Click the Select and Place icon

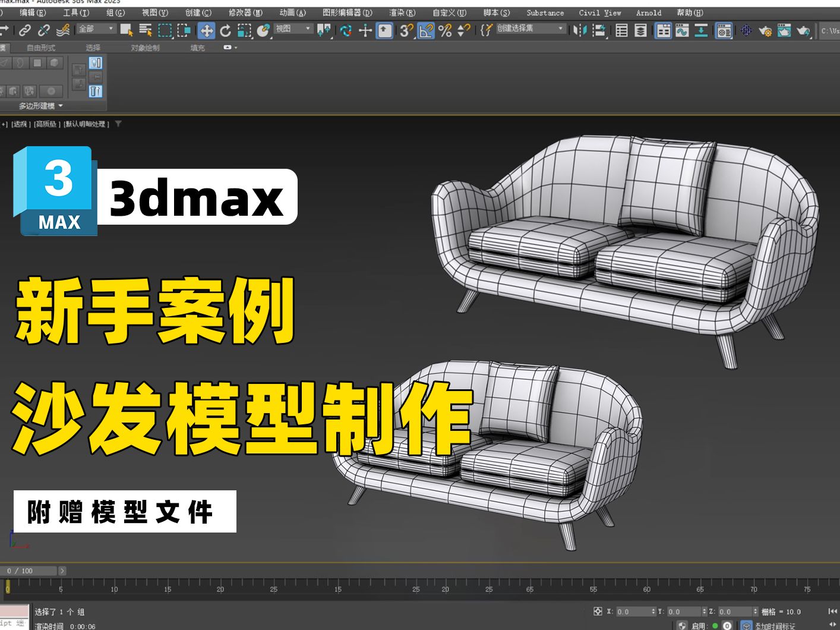(x=263, y=30)
